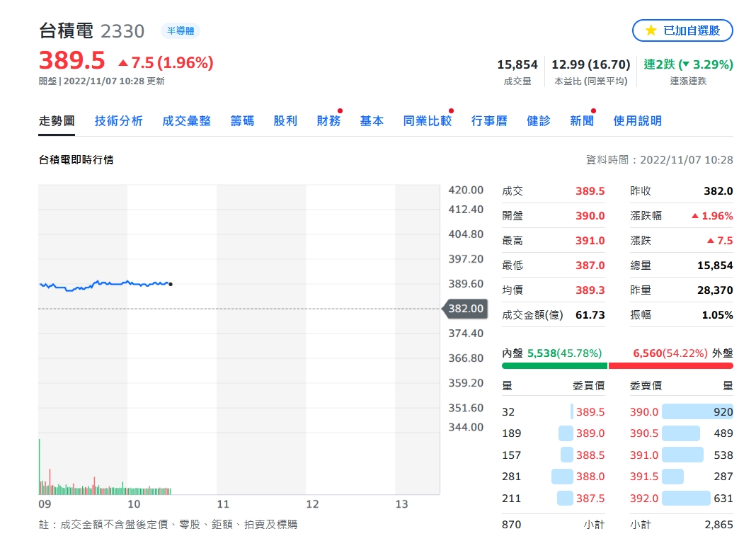Open the 新聞 tab
756x541 pixels.
click(582, 121)
